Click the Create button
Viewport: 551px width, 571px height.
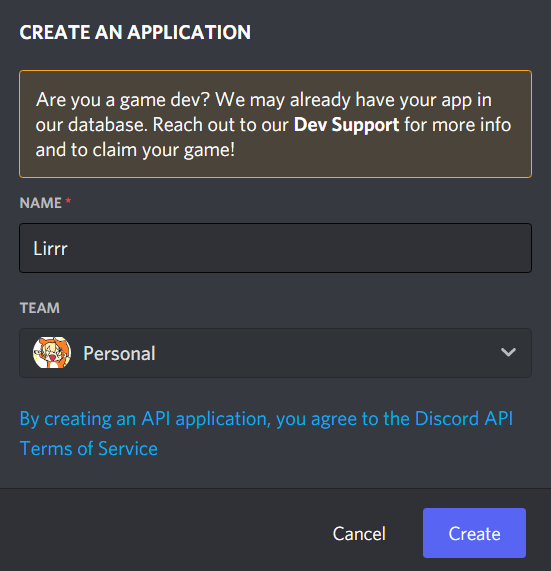[474, 533]
